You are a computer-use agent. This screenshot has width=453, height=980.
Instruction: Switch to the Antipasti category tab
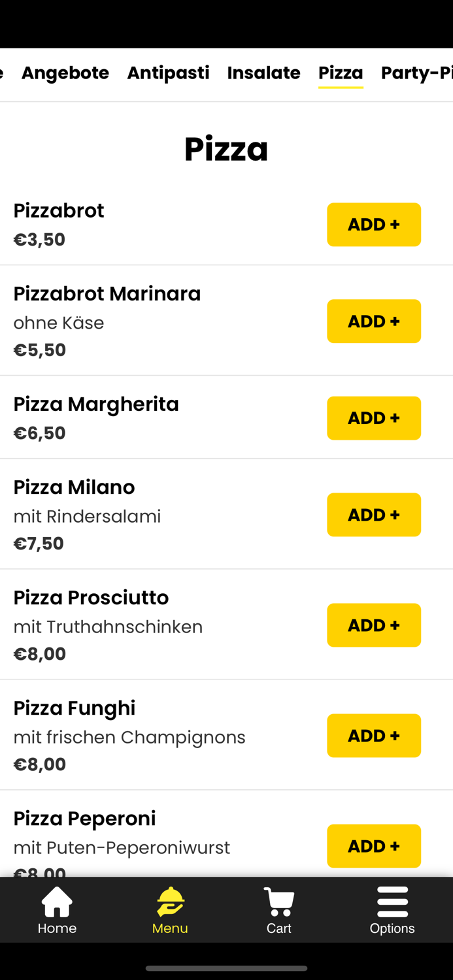pyautogui.click(x=168, y=73)
